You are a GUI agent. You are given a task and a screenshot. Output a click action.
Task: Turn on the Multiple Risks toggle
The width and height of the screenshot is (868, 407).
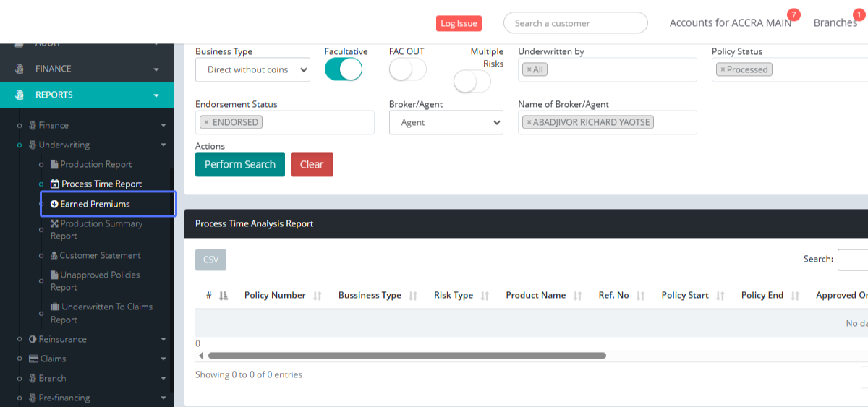[x=472, y=82]
